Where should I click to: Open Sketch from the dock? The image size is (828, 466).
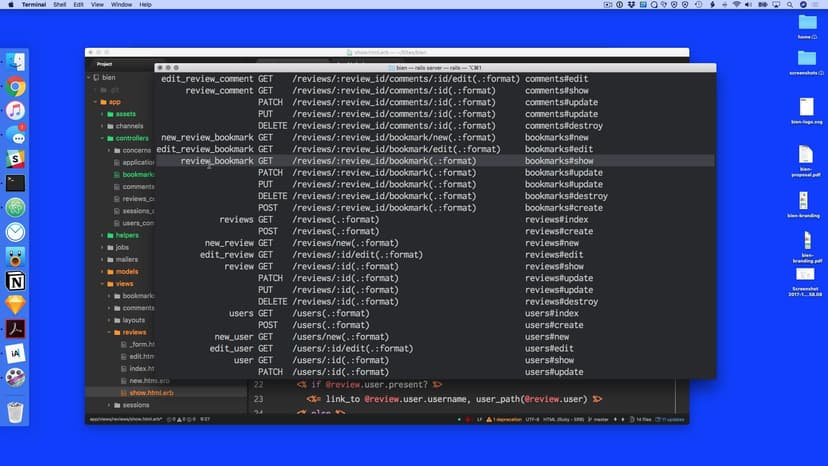pyautogui.click(x=16, y=305)
